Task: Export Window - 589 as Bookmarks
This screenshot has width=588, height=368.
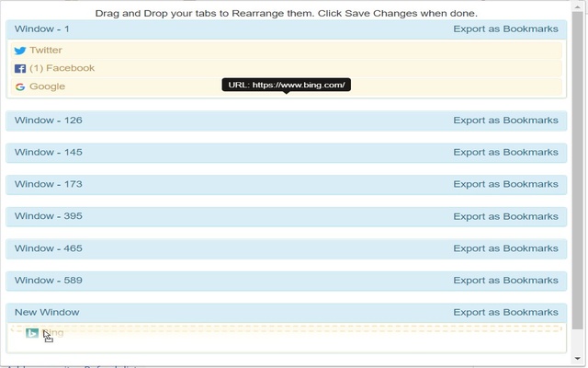Action: [x=505, y=280]
